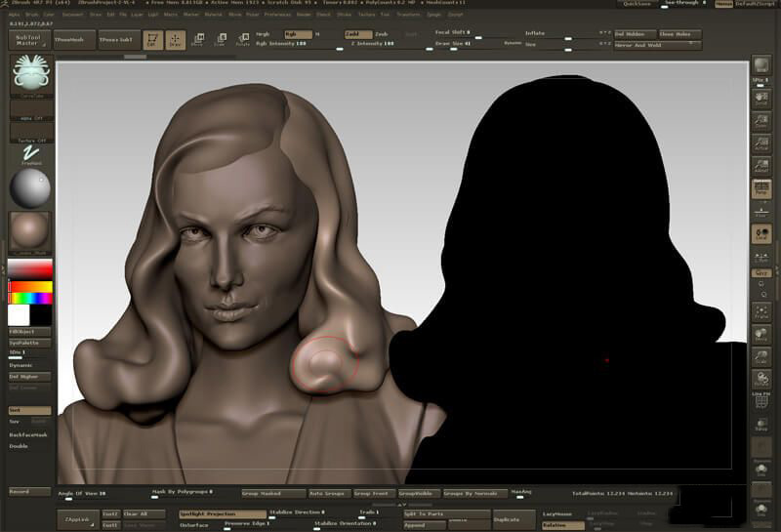
Task: Toggle BackFaceMask option
Action: coord(29,434)
